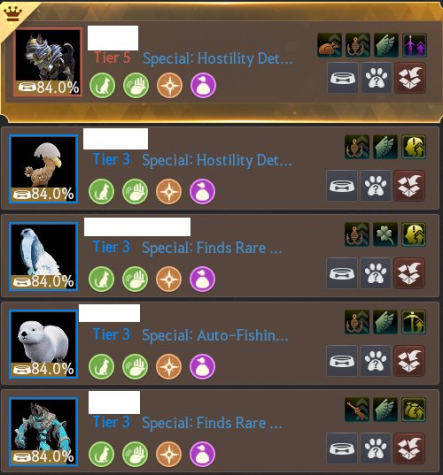Expand the 'Special: Finds Rare ...' text on the hawk
The height and width of the screenshot is (475, 443).
coord(212,248)
